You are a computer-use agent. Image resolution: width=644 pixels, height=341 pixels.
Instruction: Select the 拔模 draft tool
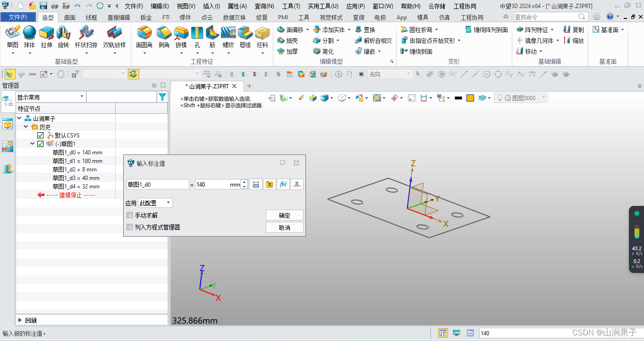(181, 37)
